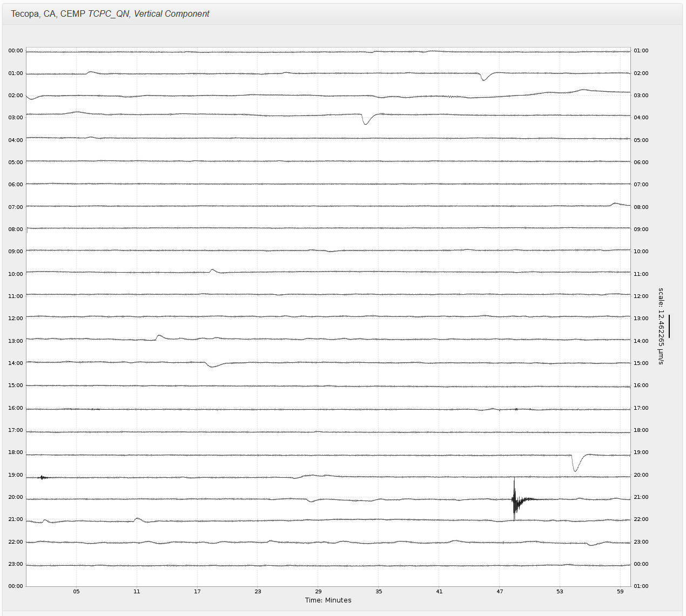686x616 pixels.
Task: Click the '23' minute tick label
Action: tap(258, 592)
